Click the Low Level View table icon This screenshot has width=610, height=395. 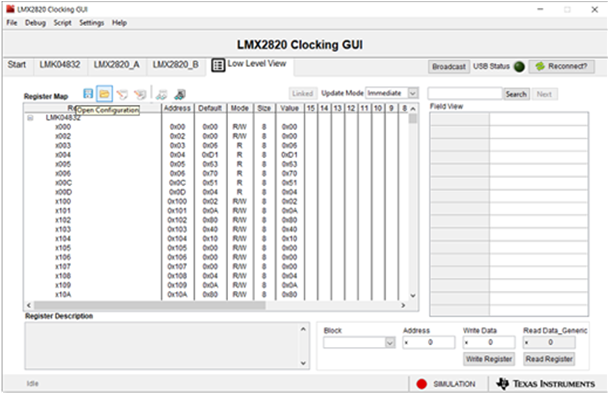(x=218, y=65)
